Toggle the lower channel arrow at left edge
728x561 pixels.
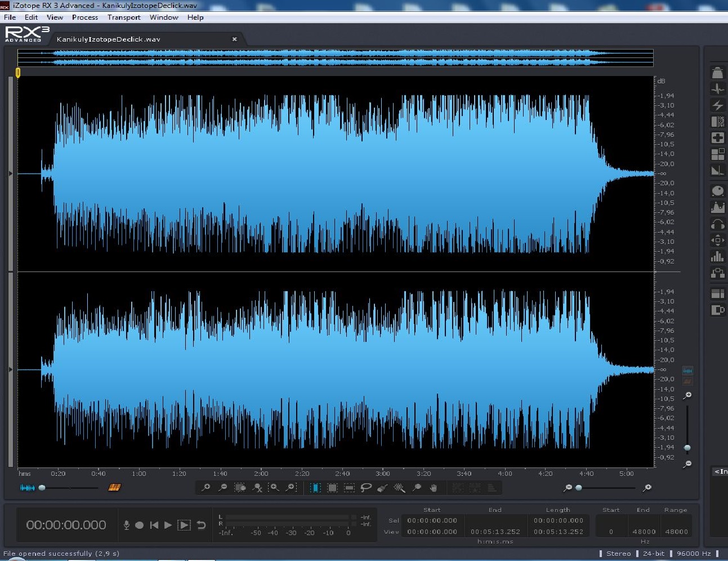click(11, 369)
